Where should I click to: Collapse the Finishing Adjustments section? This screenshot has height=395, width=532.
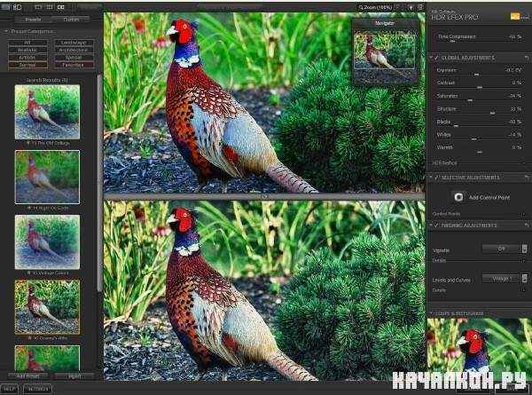431,225
